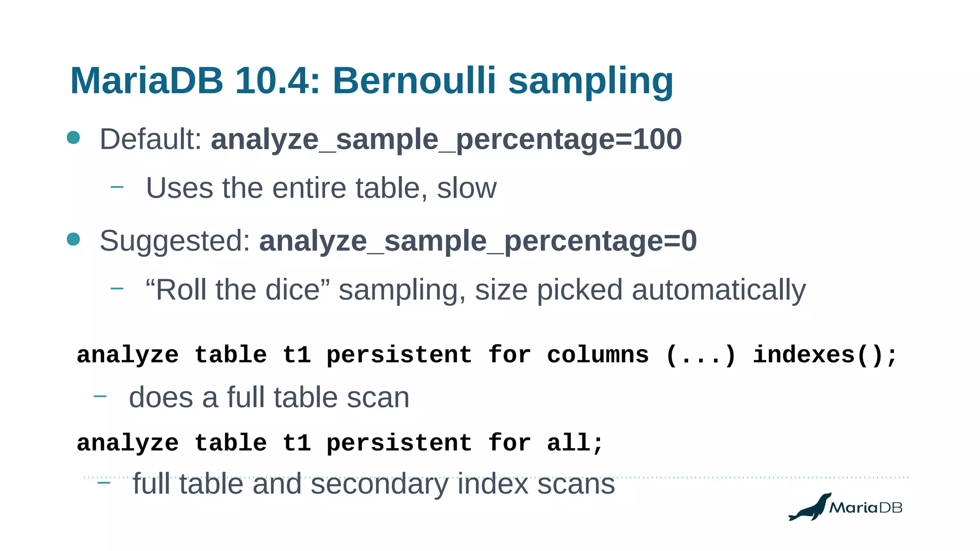980x551 pixels.
Task: Click the dotted separator line near footer
Action: tap(496, 477)
